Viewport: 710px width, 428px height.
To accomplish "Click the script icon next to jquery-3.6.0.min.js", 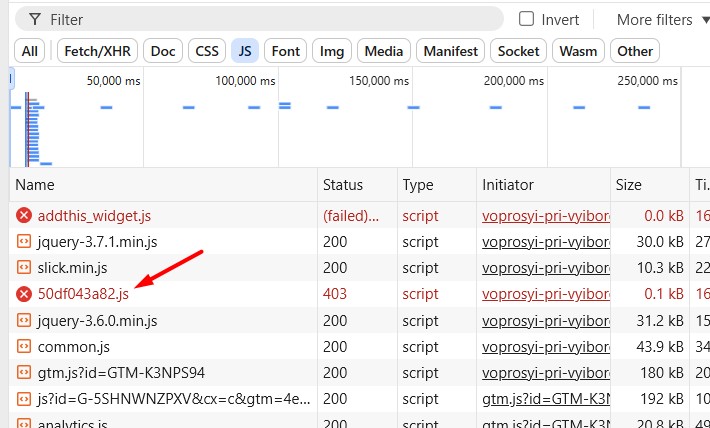I will click(24, 320).
